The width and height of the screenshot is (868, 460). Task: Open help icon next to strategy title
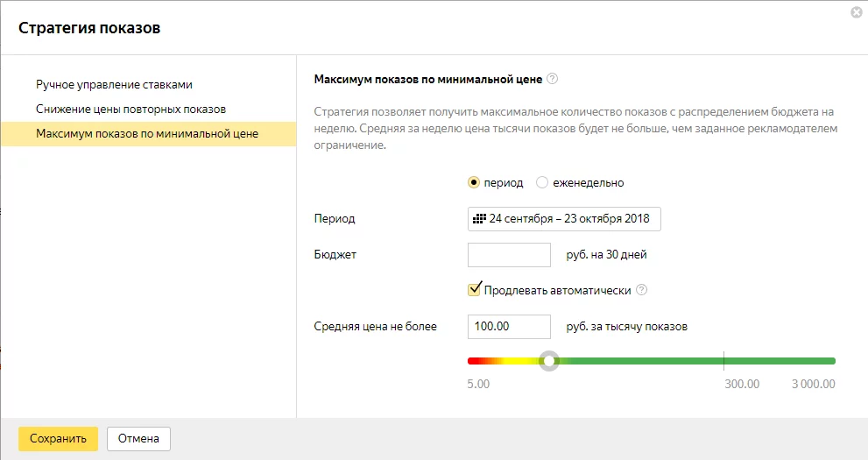coord(552,79)
